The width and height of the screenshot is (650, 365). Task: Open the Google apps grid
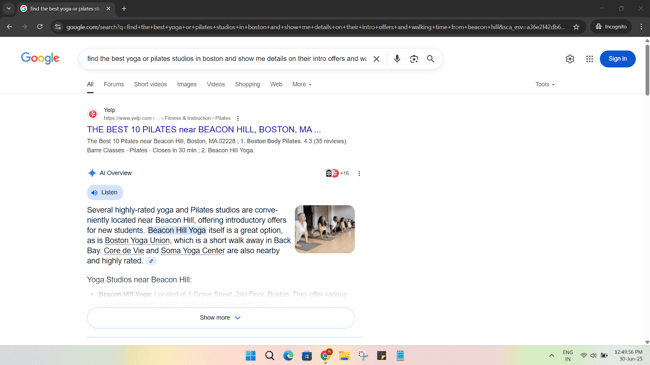click(589, 59)
